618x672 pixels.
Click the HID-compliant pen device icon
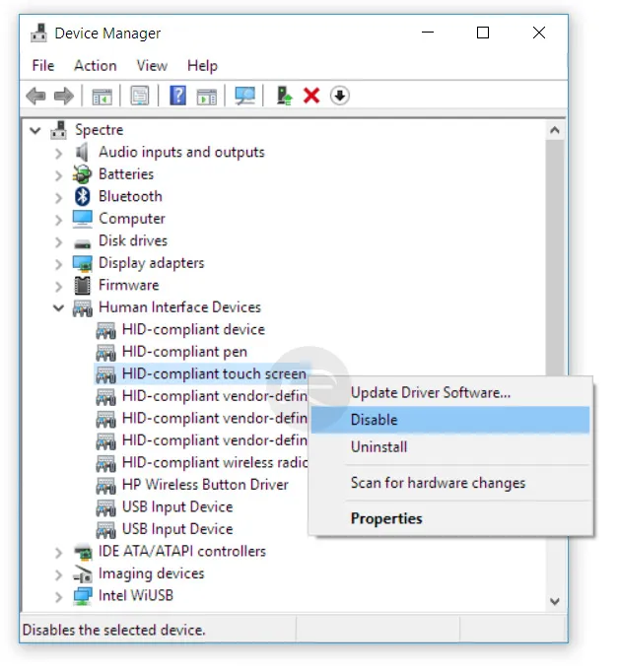[x=105, y=353]
